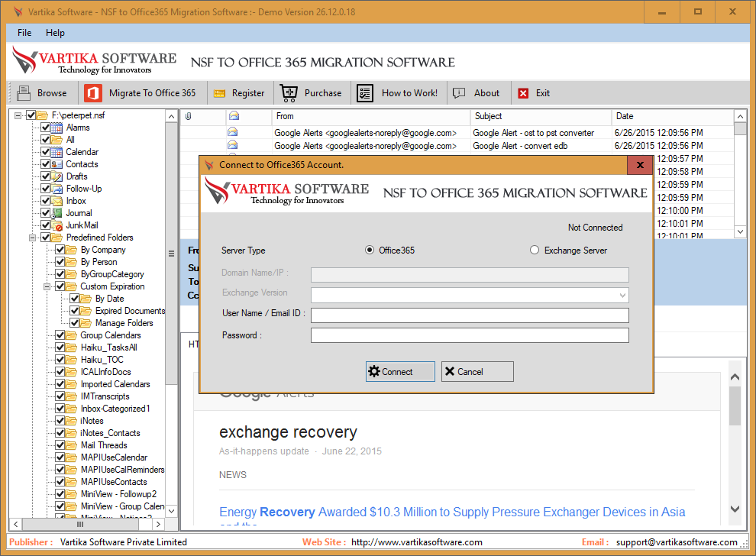Click email list scroll down arrow
756x556 pixels.
740,232
